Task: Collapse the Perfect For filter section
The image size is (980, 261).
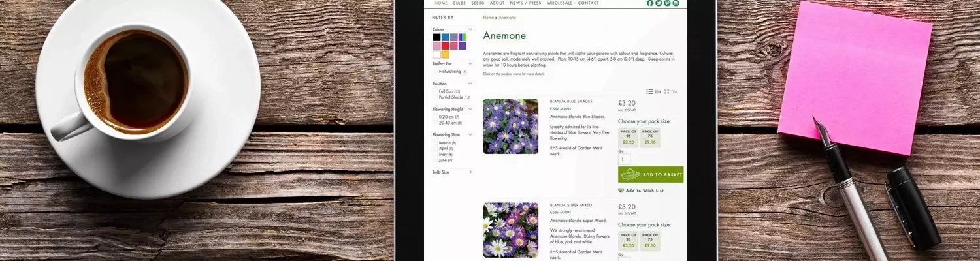Action: click(470, 63)
